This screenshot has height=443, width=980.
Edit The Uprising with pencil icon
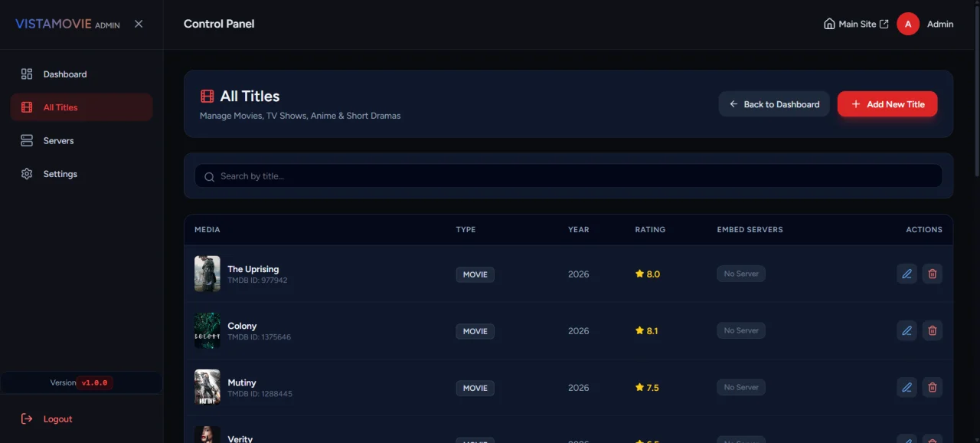(906, 274)
